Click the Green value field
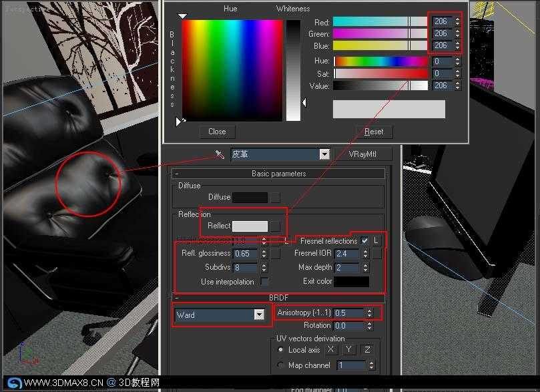The image size is (540, 392). tap(442, 34)
